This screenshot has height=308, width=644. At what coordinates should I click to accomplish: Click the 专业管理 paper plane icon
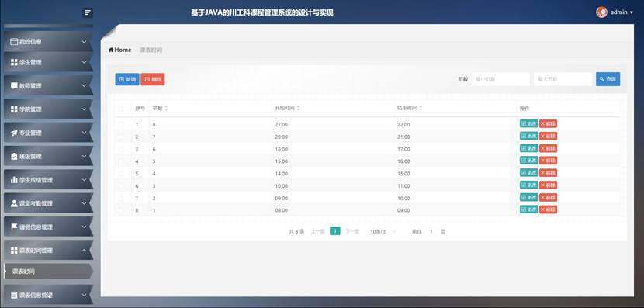14,133
